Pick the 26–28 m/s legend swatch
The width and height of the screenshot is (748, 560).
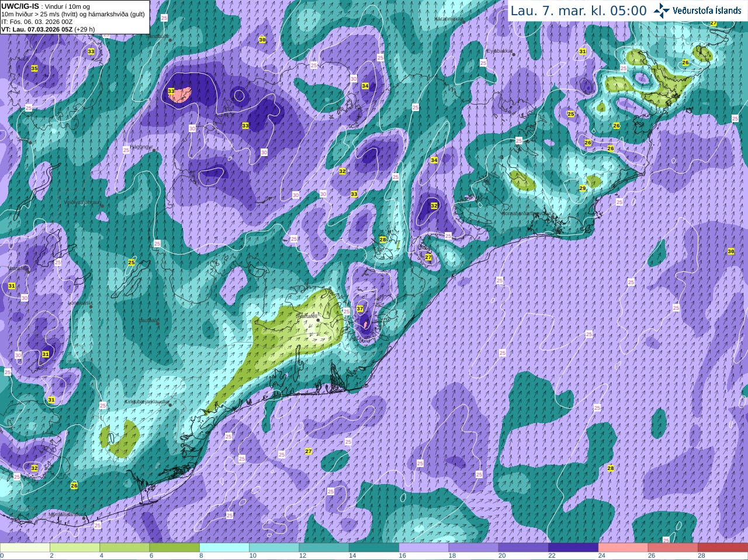pyautogui.click(x=673, y=548)
